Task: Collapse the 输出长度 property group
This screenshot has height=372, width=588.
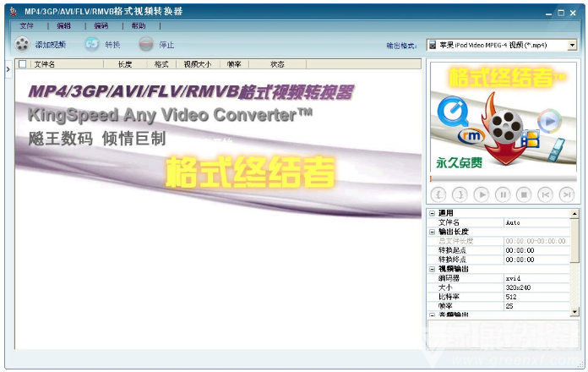Action: [x=432, y=232]
